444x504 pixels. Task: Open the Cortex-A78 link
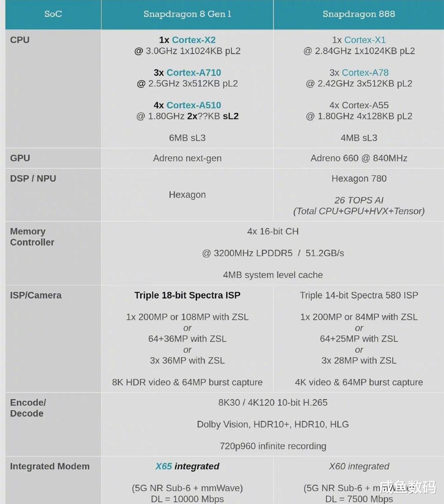[x=365, y=73]
